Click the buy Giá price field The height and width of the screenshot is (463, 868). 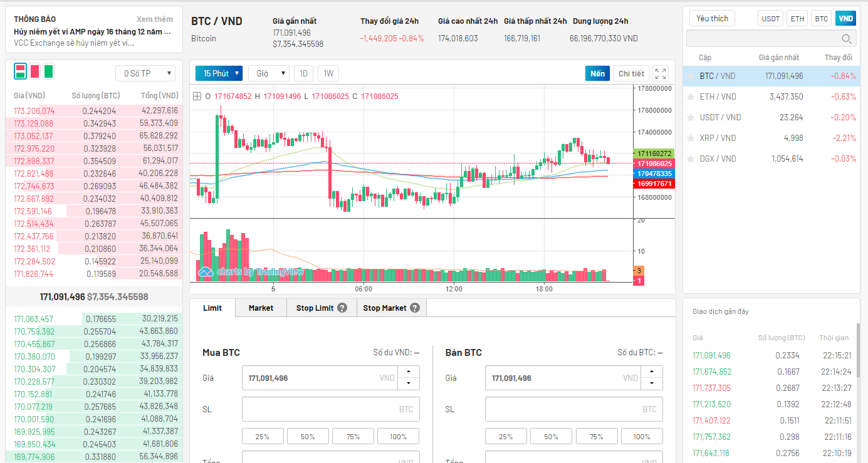click(320, 378)
